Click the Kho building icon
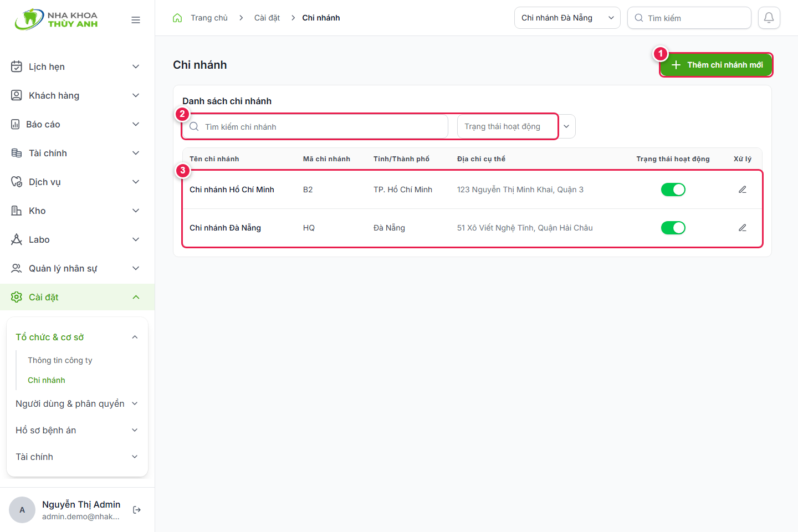The height and width of the screenshot is (532, 798). (17, 211)
